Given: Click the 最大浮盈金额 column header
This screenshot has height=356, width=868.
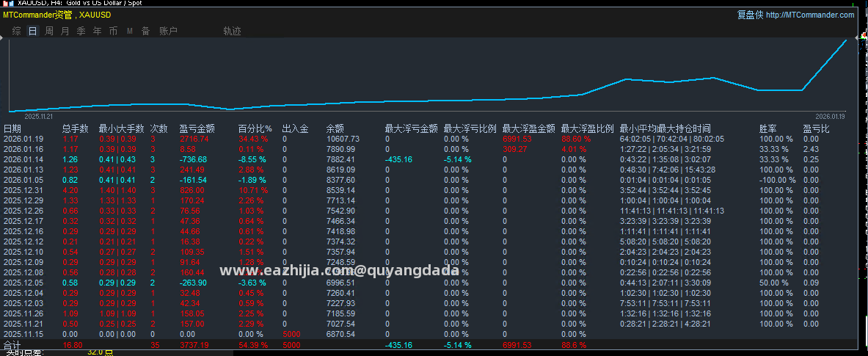Looking at the screenshot, I should [x=529, y=128].
